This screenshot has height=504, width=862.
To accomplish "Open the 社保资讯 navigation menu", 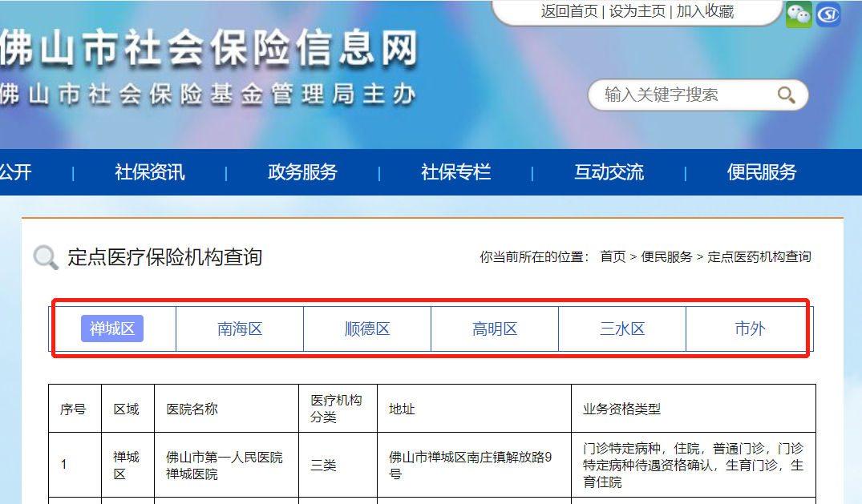I will [x=149, y=172].
